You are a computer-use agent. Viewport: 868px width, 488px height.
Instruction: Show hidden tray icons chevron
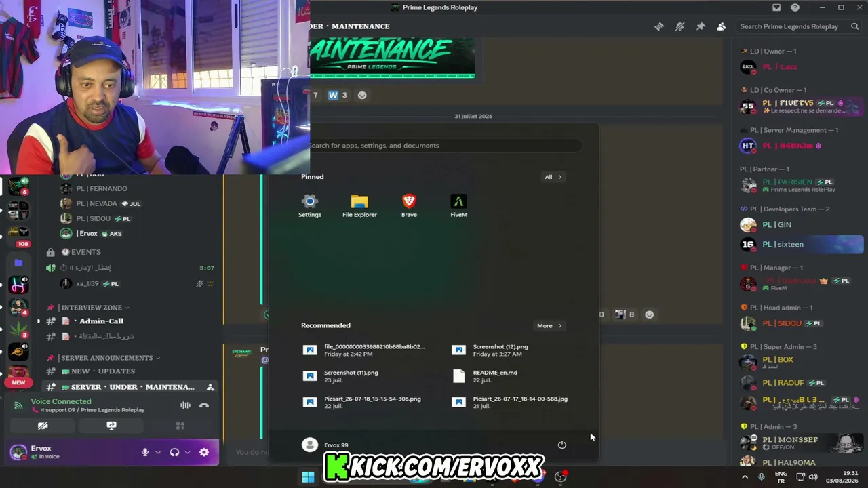(x=745, y=477)
